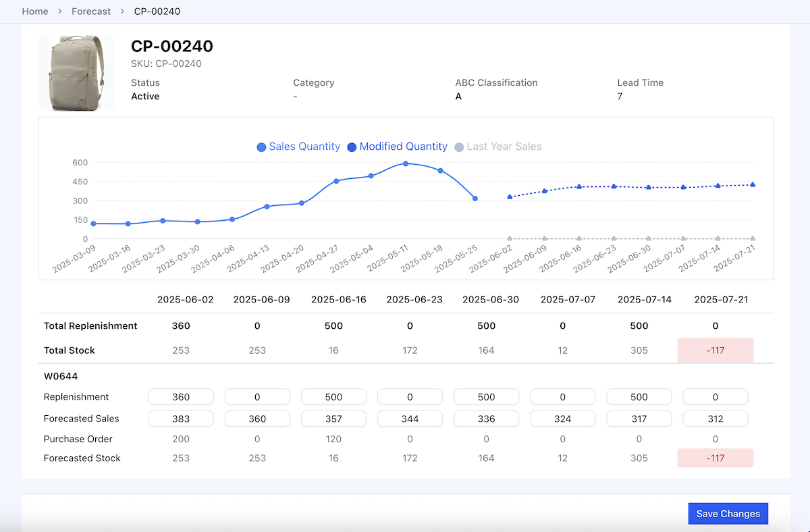
Task: Open the Forecast breadcrumb link
Action: pyautogui.click(x=91, y=11)
